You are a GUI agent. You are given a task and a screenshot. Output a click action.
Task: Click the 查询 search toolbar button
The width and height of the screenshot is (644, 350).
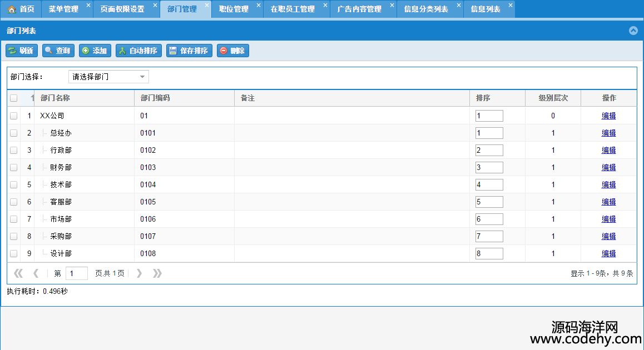(x=58, y=51)
